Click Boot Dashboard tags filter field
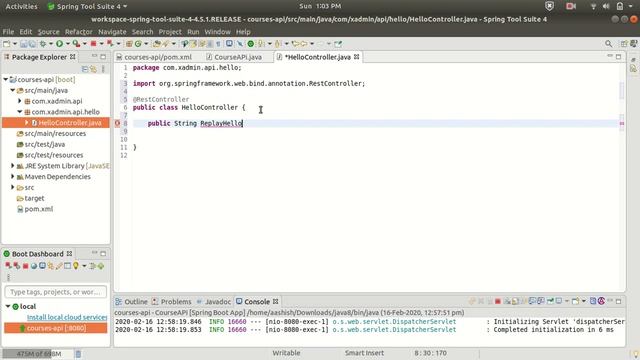Screen dimensions: 640x360 tap(56, 292)
